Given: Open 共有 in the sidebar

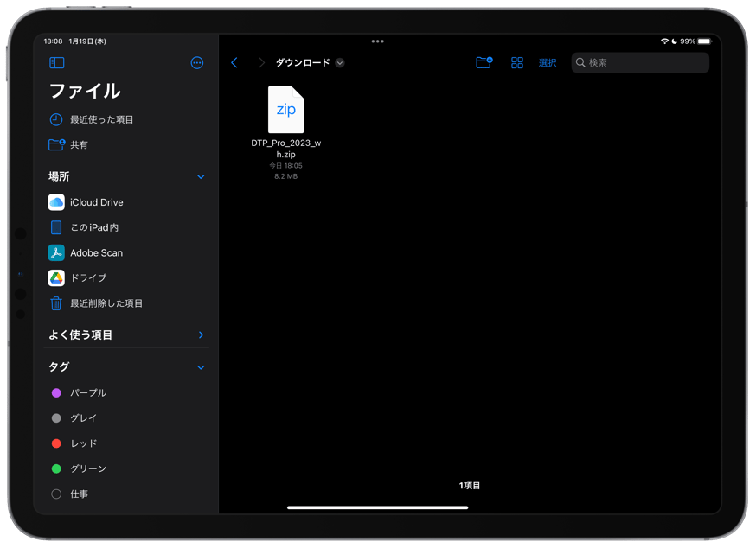Looking at the screenshot, I should (x=126, y=144).
